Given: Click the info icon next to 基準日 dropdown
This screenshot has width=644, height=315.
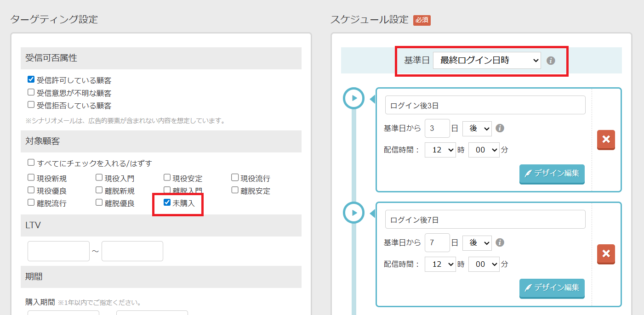Looking at the screenshot, I should point(551,60).
